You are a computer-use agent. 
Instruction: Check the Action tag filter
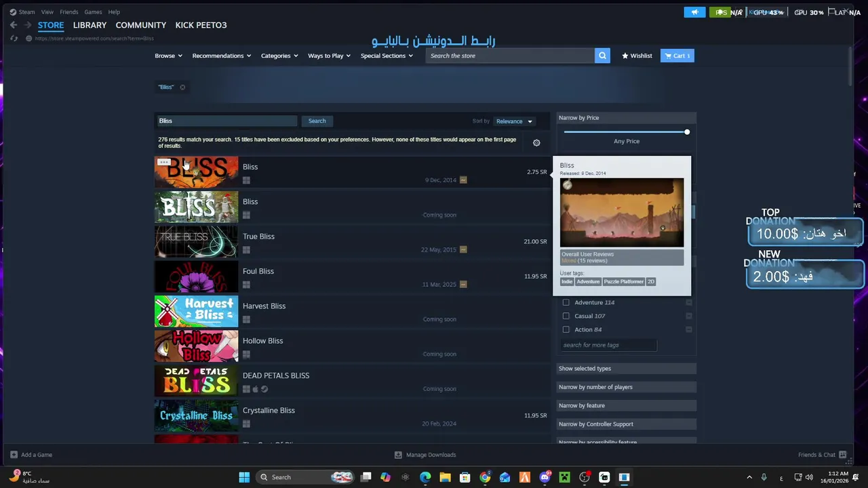[566, 329]
